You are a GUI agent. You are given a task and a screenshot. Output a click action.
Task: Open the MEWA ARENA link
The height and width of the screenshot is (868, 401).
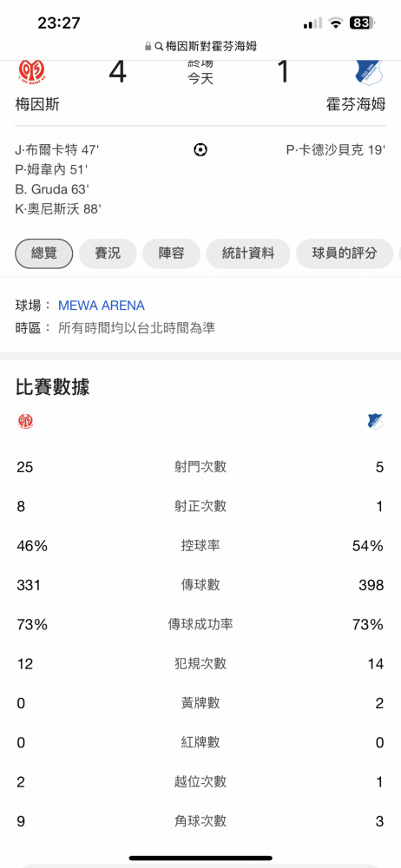pos(102,305)
